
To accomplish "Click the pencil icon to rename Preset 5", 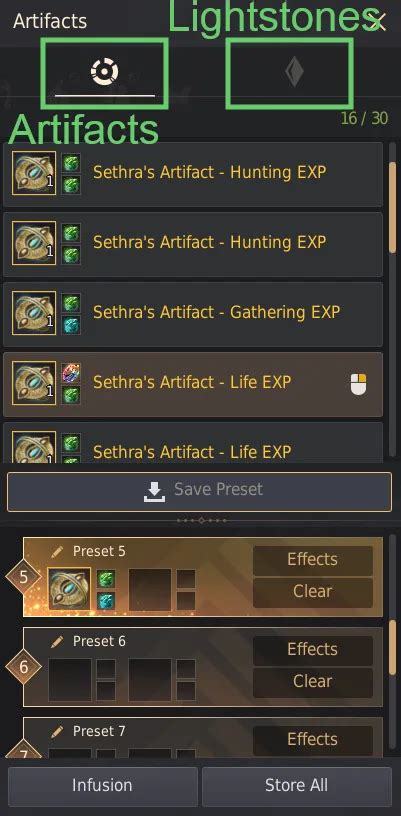I will tap(57, 552).
